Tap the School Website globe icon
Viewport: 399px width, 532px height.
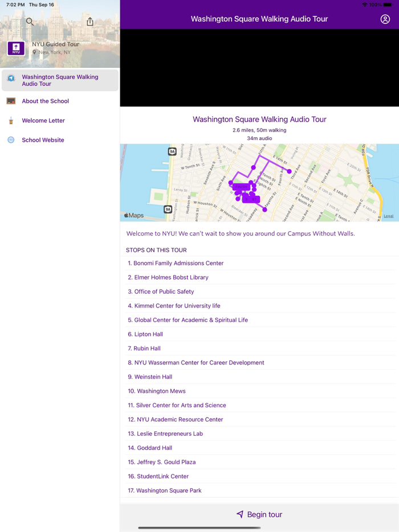11,140
